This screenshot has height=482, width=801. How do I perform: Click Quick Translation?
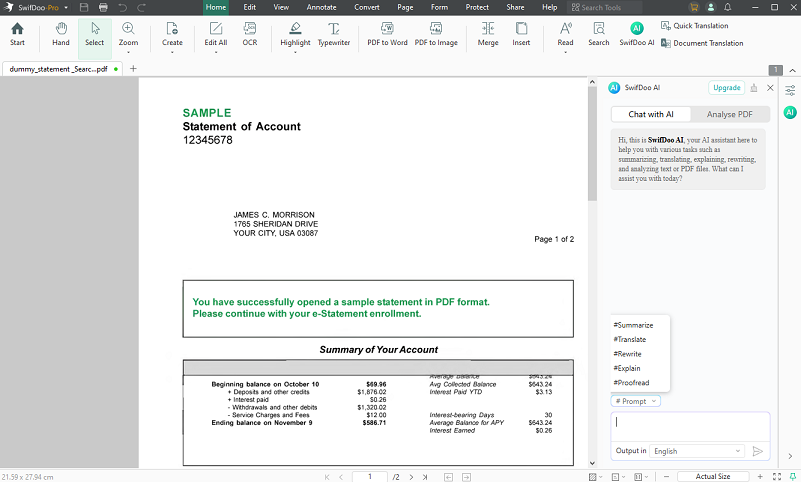[695, 26]
